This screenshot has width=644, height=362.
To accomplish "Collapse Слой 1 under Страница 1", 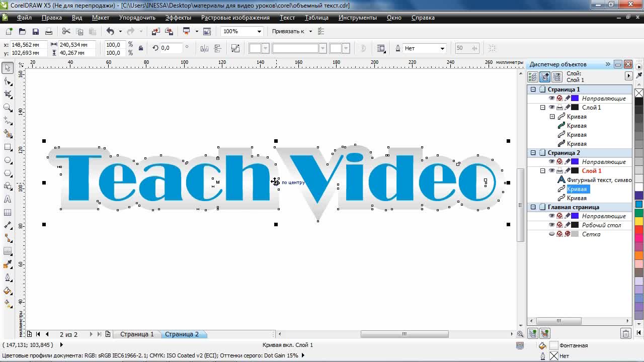I will tap(542, 108).
